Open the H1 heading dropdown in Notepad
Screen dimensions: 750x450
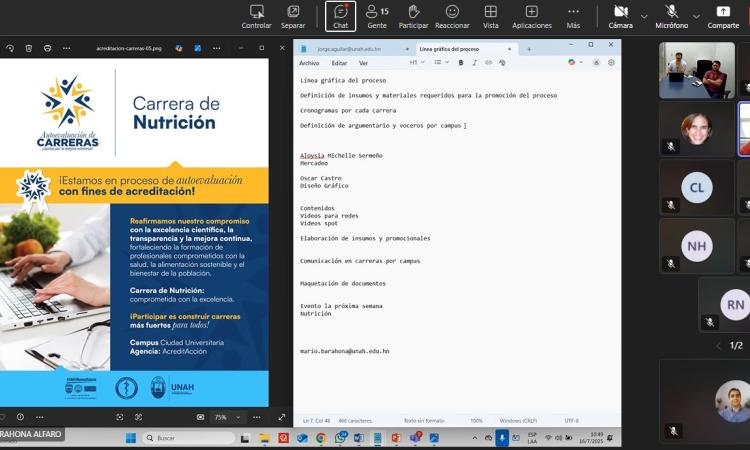click(417, 63)
